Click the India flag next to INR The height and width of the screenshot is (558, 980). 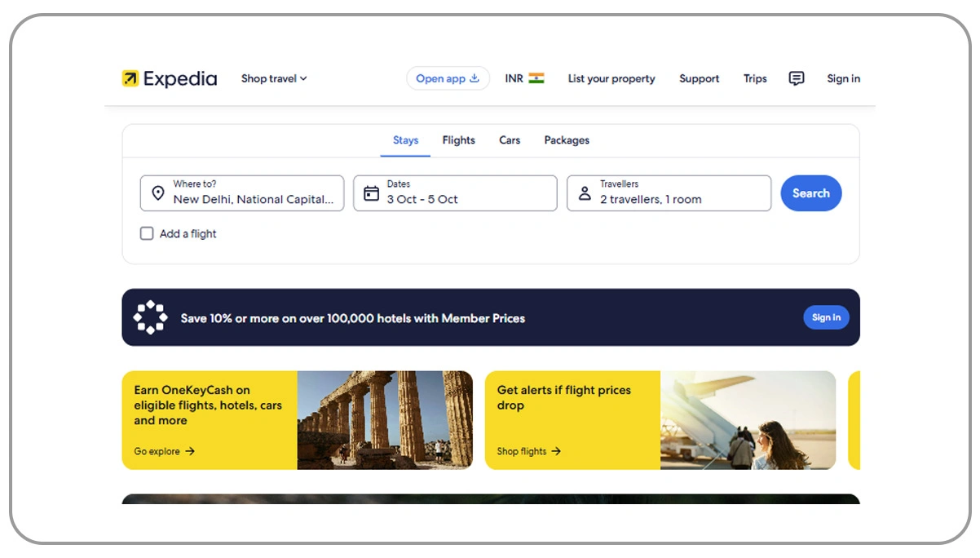[x=536, y=77]
